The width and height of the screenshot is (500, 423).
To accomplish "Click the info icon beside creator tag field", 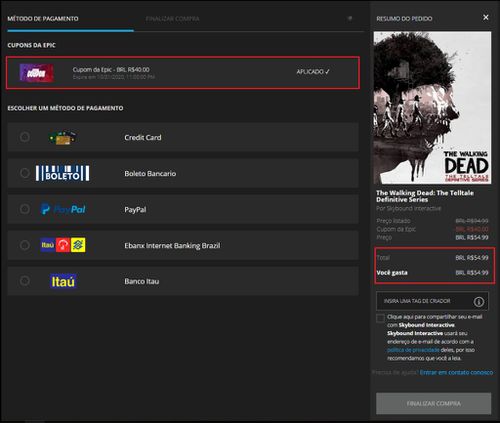I will (479, 302).
